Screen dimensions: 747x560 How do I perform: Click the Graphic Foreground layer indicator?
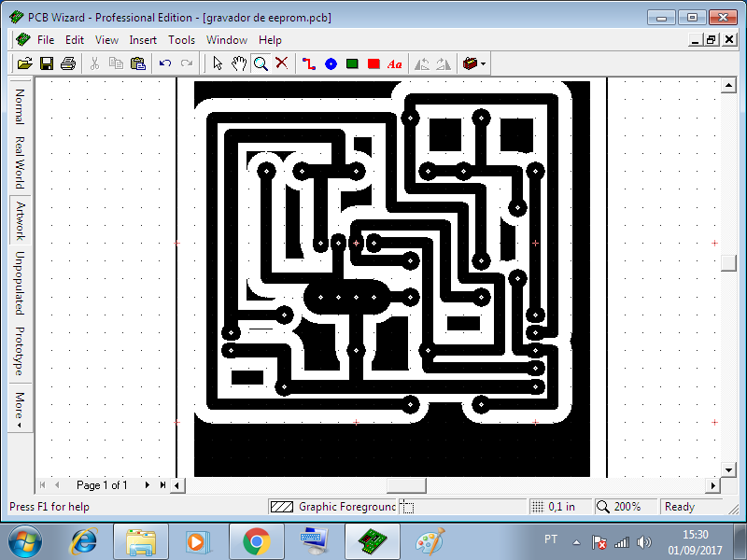click(x=333, y=507)
